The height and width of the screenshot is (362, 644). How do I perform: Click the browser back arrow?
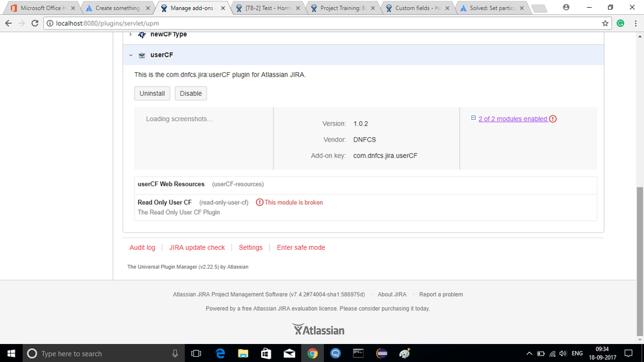(x=8, y=23)
